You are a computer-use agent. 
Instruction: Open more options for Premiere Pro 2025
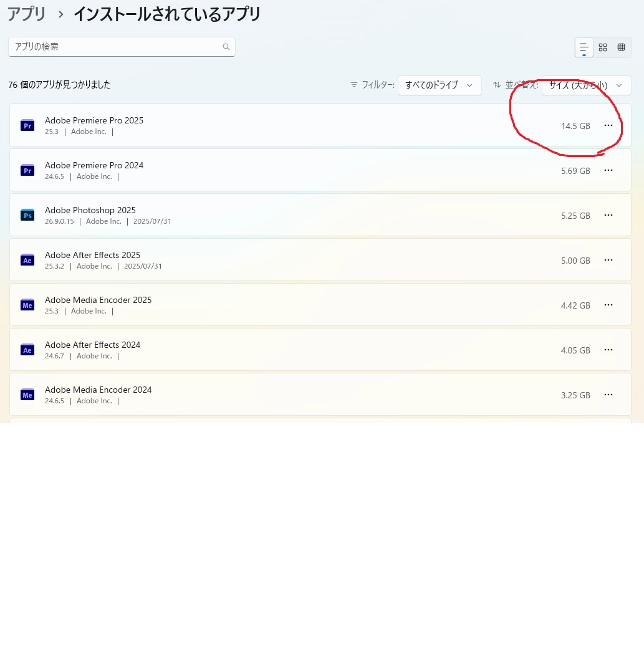click(x=608, y=125)
